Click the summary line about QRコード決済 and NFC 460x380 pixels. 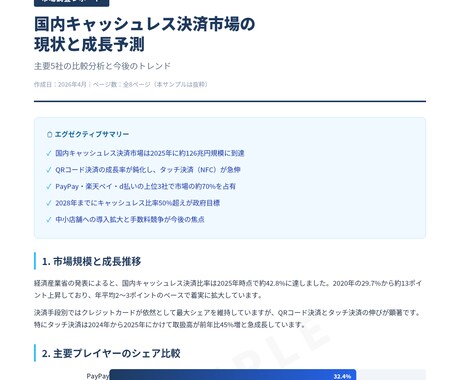point(148,170)
